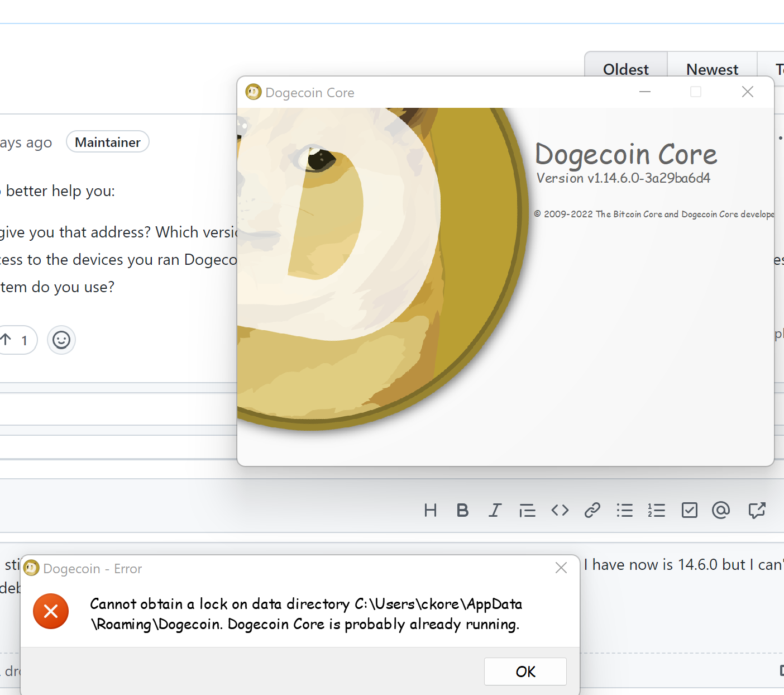Select the Maintainer badge
Viewport: 784px width, 695px height.
point(107,141)
